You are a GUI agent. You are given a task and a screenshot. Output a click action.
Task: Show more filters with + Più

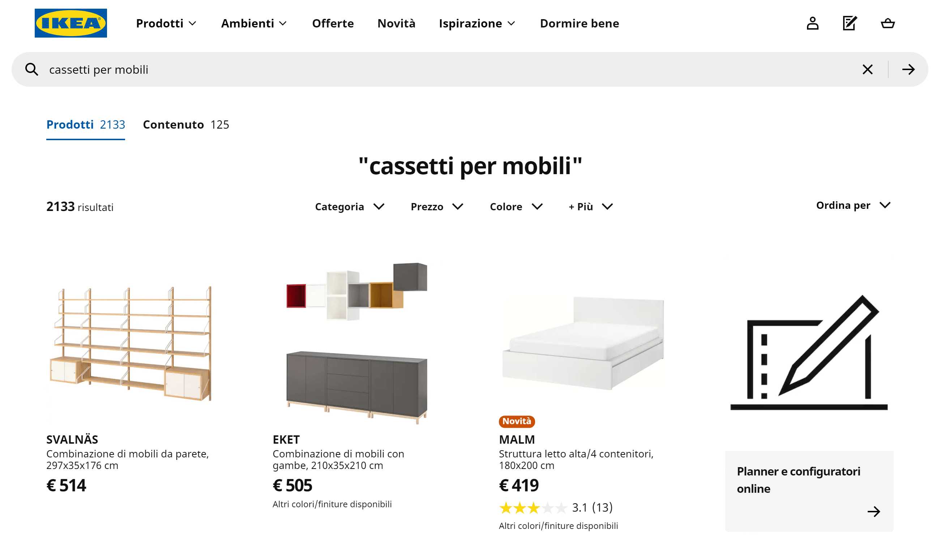[x=590, y=207]
